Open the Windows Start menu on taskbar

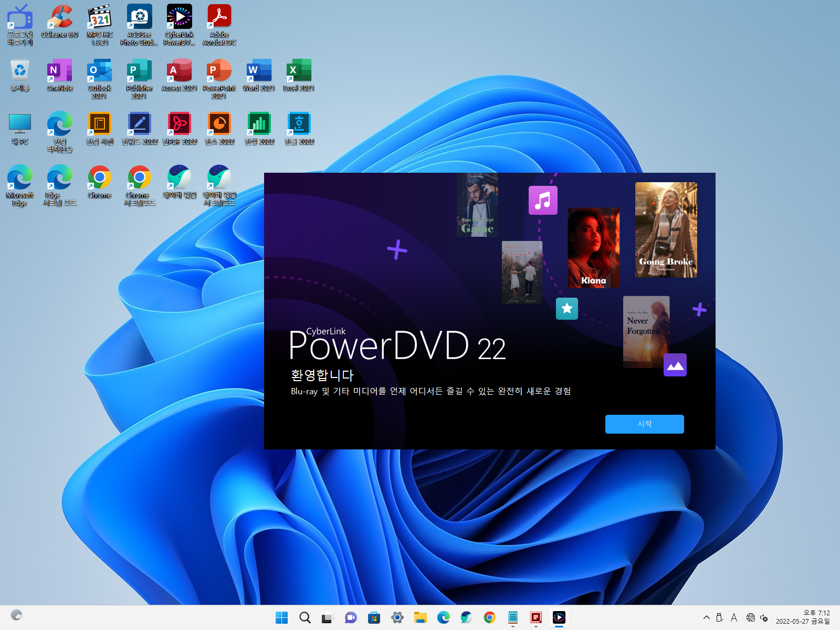coord(282,617)
